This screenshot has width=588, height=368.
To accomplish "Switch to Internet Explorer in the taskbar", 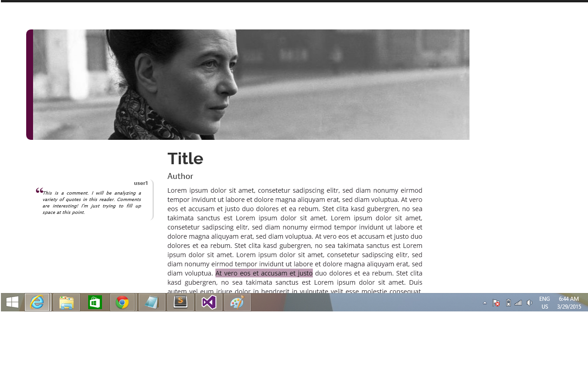I will (x=37, y=302).
